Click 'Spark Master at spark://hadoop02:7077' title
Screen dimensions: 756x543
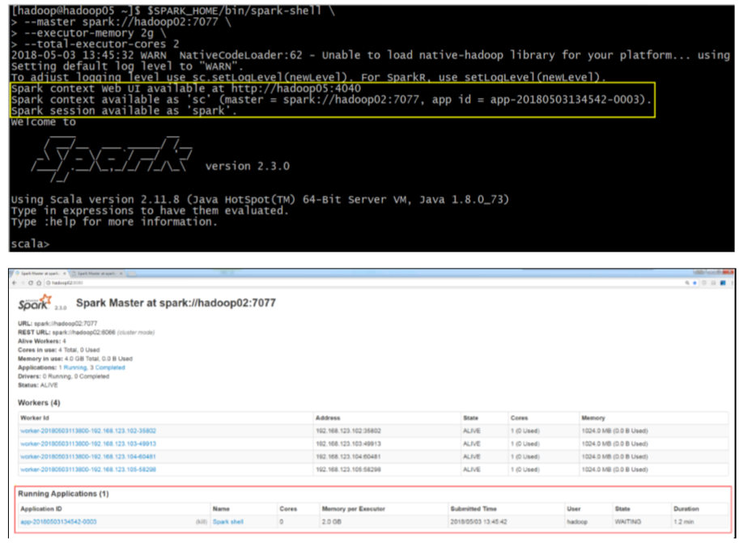coord(176,303)
